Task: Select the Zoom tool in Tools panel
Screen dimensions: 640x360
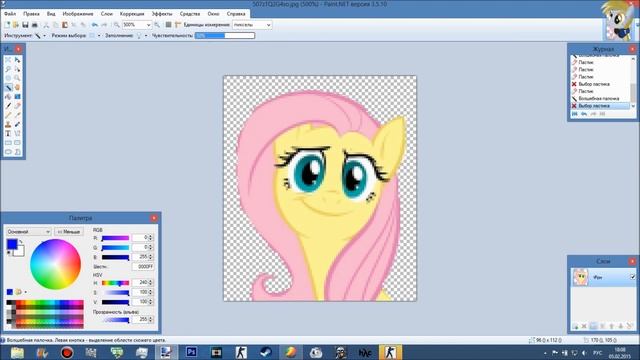Action: point(18,78)
